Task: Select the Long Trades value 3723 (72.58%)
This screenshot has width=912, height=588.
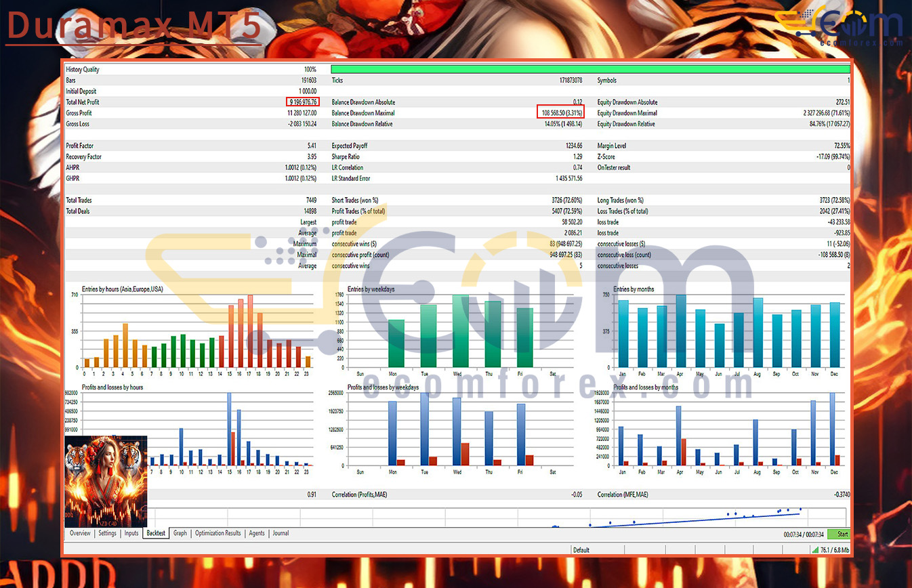Action: coord(834,200)
